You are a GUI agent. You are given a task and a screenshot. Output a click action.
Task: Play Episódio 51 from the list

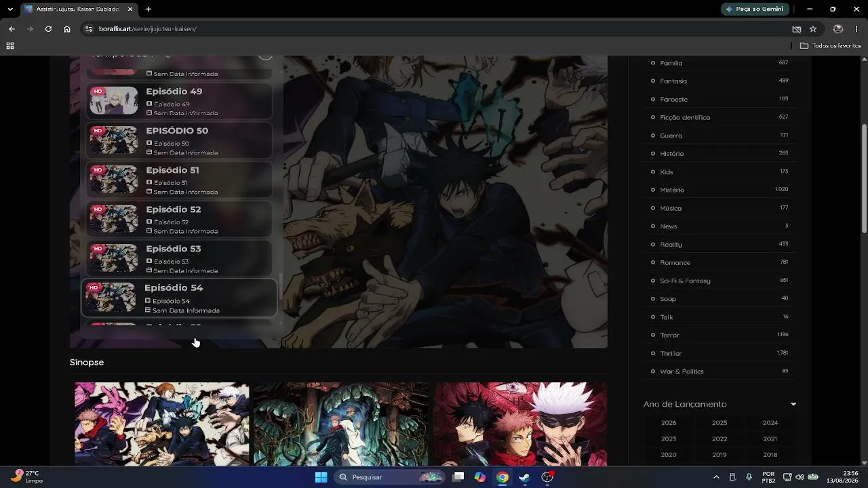pos(179,180)
